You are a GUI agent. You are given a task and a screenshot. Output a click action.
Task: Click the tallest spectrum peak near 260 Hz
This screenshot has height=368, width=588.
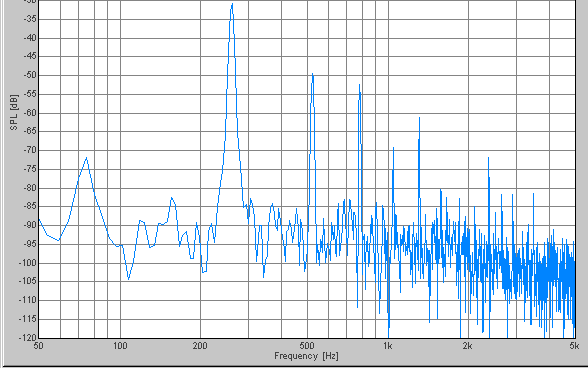pyautogui.click(x=232, y=5)
